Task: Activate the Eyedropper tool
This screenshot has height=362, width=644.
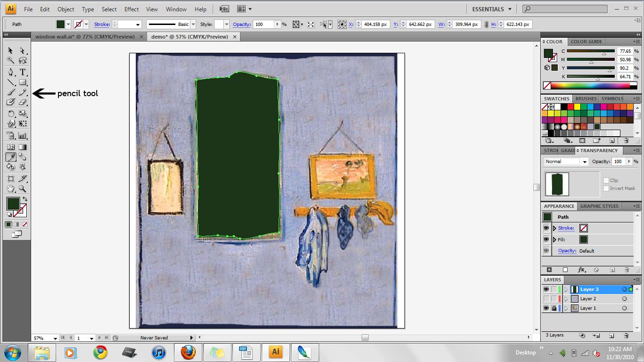Action: tap(11, 157)
